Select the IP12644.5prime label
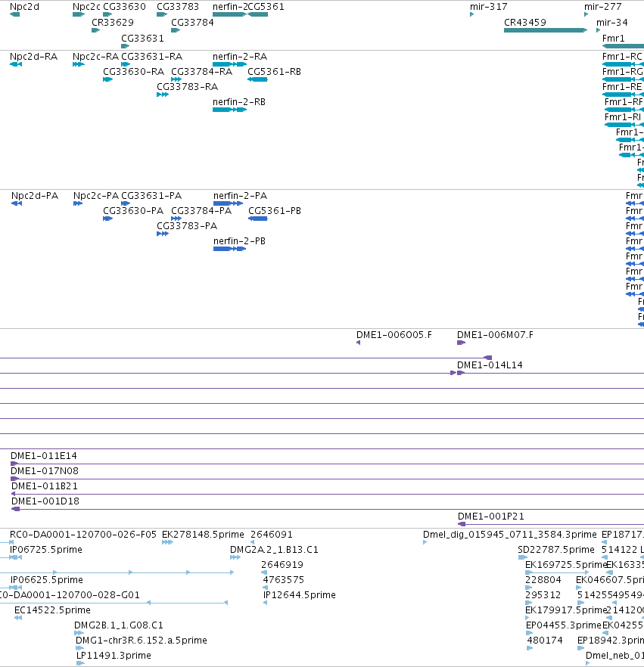Image resolution: width=644 pixels, height=667 pixels. (300, 595)
